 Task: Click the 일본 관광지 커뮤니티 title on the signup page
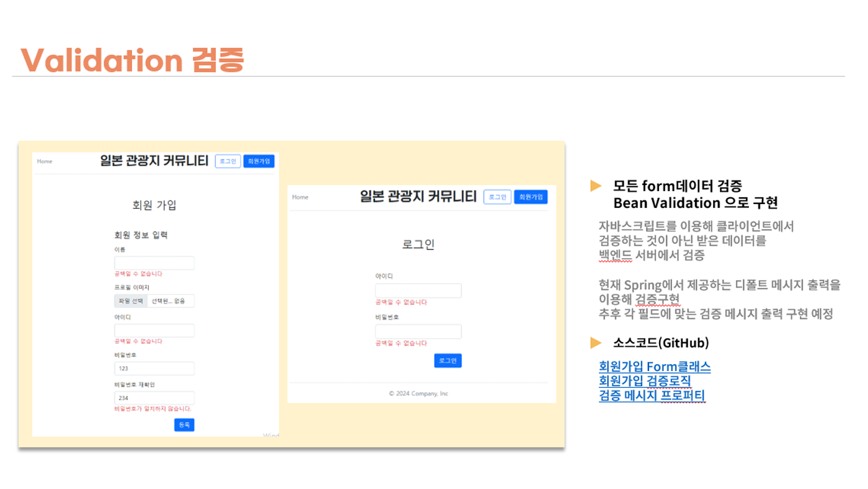coord(154,161)
